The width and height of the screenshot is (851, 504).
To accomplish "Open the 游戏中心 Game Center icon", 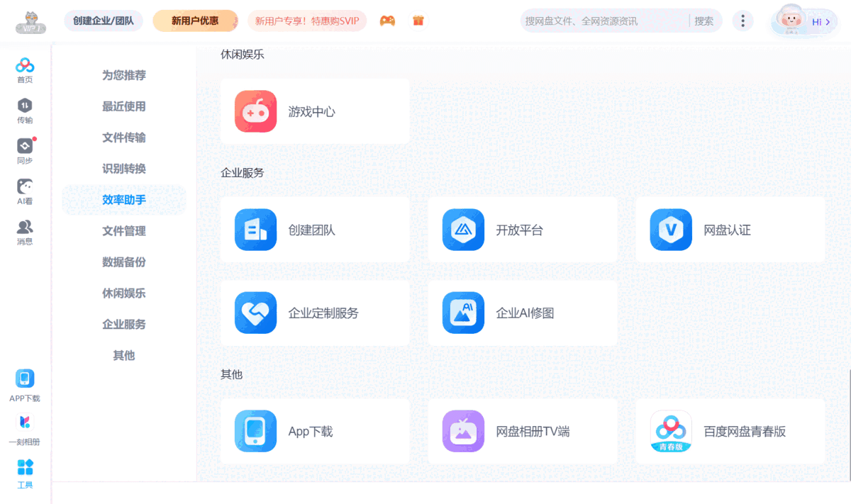I will point(255,111).
